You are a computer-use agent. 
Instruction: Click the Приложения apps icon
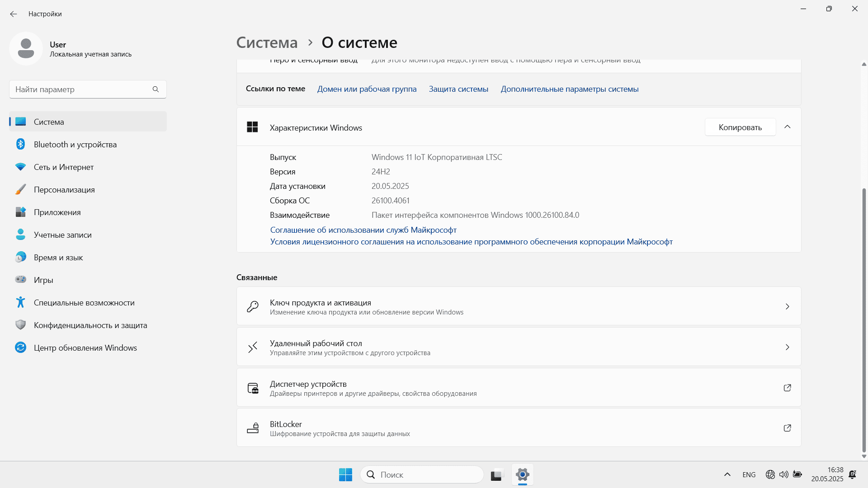20,212
